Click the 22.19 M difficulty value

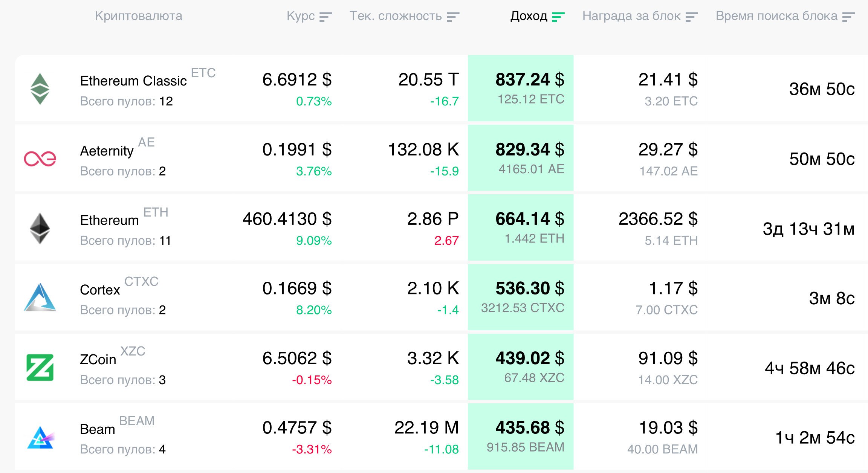click(426, 428)
